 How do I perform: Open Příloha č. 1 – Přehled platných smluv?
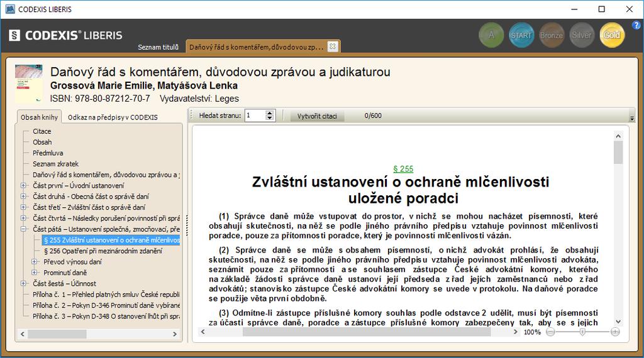click(106, 295)
